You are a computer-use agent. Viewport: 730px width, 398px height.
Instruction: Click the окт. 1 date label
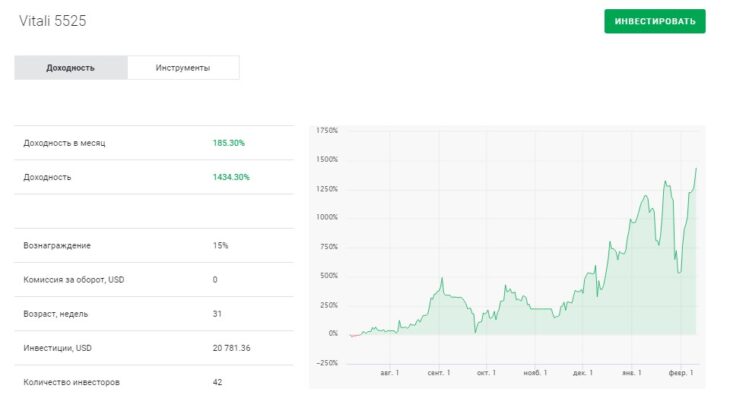[x=486, y=372]
